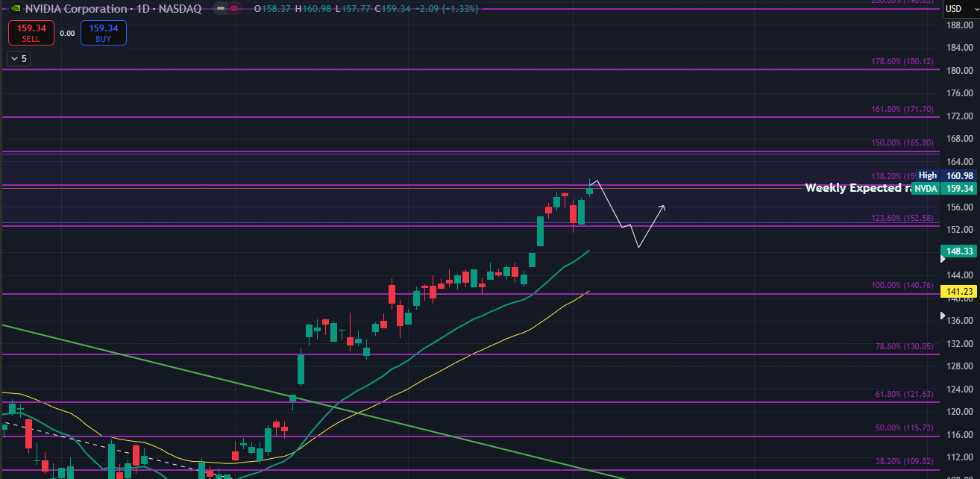The height and width of the screenshot is (479, 980).
Task: Click the 1D interval in the chart title
Action: [x=142, y=9]
